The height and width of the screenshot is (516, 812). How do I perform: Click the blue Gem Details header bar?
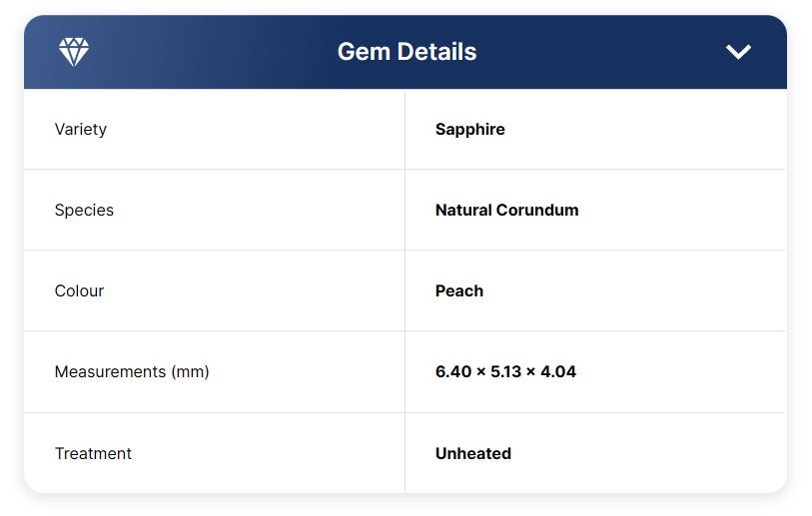point(406,52)
